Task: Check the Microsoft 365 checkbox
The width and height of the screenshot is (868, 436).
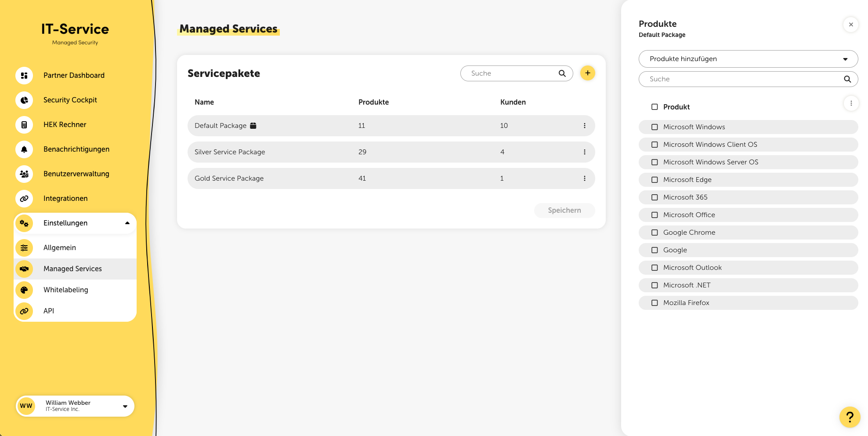Action: 655,197
